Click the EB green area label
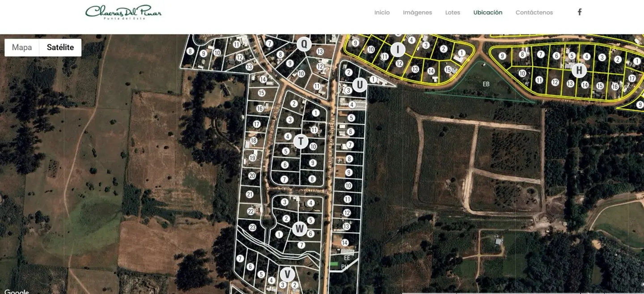This screenshot has width=644, height=294. [486, 84]
